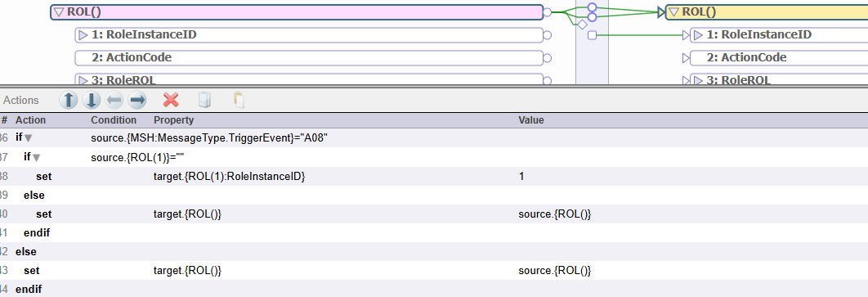The height and width of the screenshot is (297, 868).
Task: Collapse the nested if ROL(1) block
Action: [x=37, y=157]
